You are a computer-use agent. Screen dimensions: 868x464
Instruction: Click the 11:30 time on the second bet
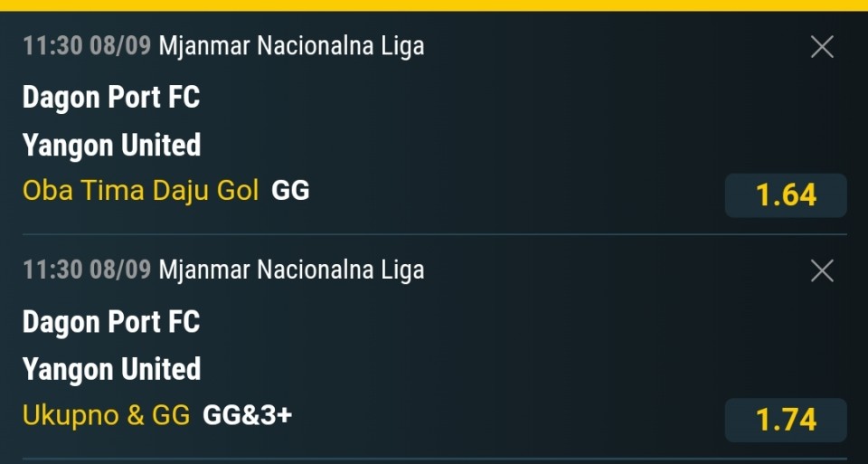[x=52, y=270]
